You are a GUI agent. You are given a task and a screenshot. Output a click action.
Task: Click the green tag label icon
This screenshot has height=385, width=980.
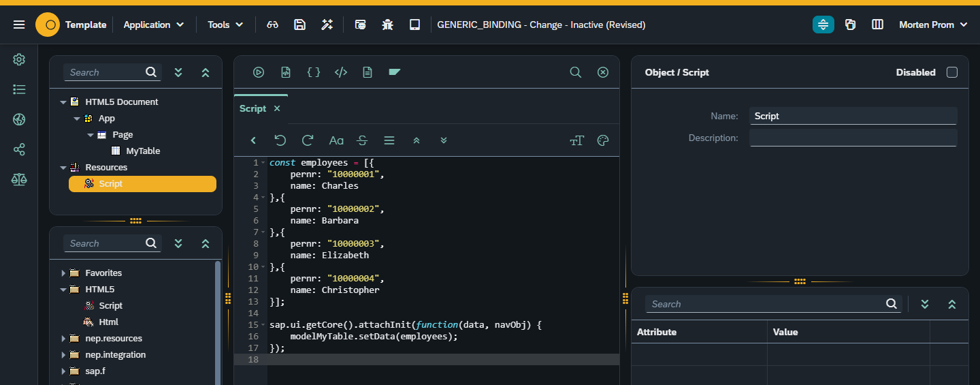(395, 72)
